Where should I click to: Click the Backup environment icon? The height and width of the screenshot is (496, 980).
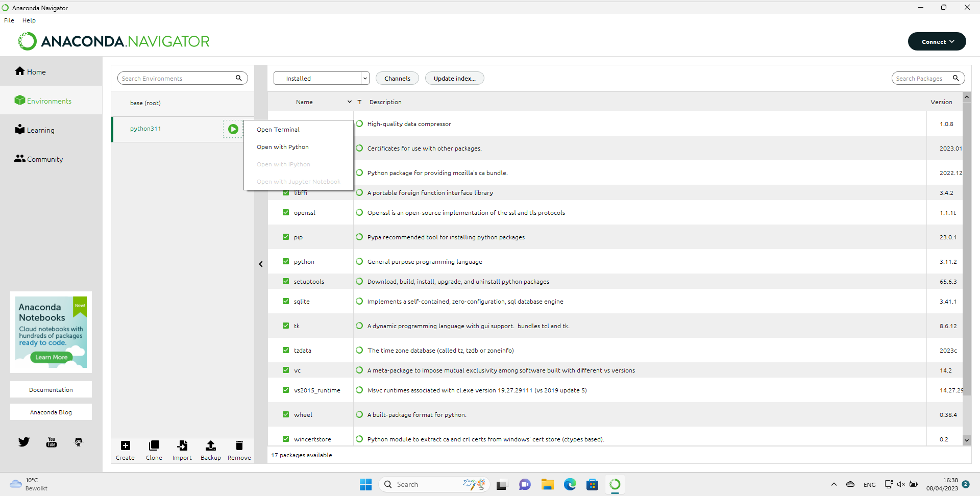click(211, 445)
